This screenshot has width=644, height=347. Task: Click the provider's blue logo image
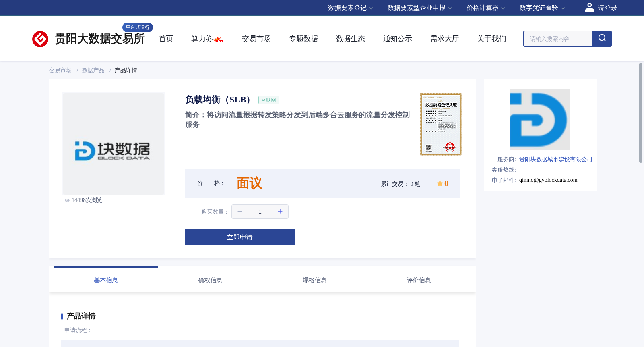pos(540,120)
